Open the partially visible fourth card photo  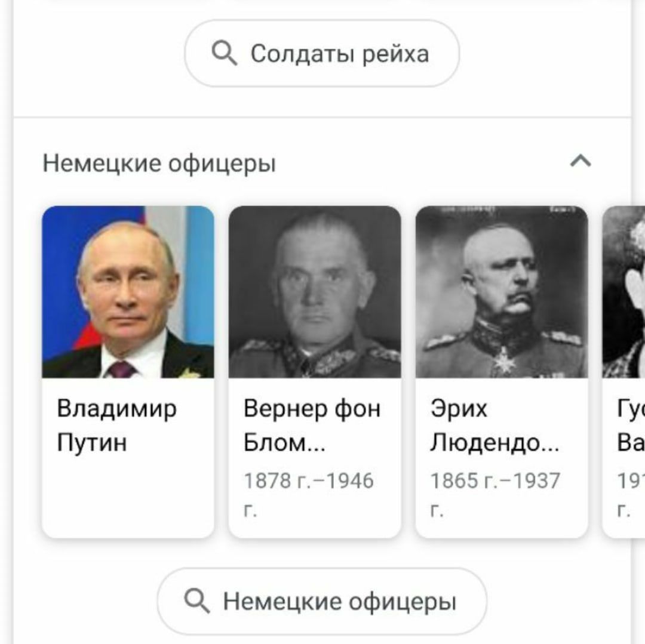(623, 292)
